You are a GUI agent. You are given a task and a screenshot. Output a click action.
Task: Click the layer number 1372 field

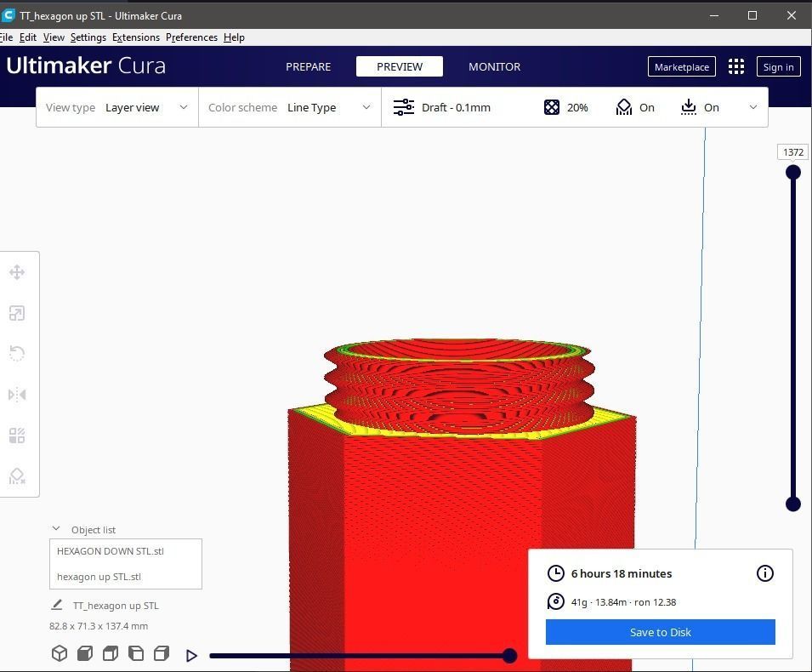(792, 152)
